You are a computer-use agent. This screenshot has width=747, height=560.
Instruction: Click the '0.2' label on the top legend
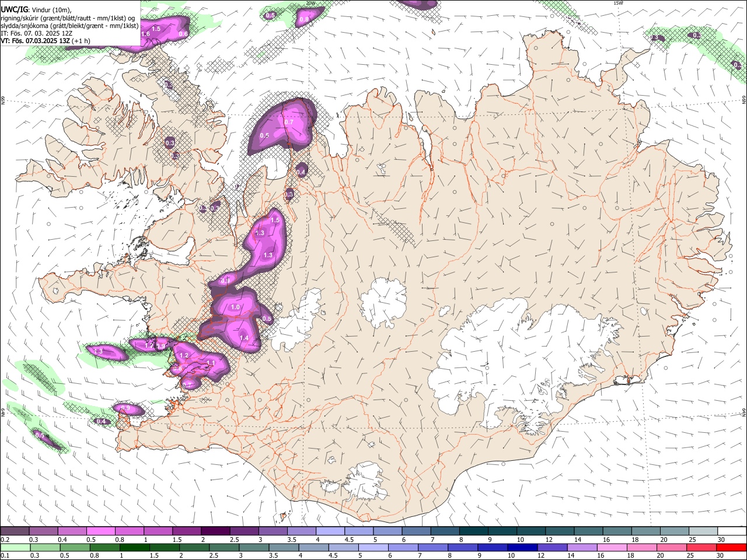pos(5,540)
